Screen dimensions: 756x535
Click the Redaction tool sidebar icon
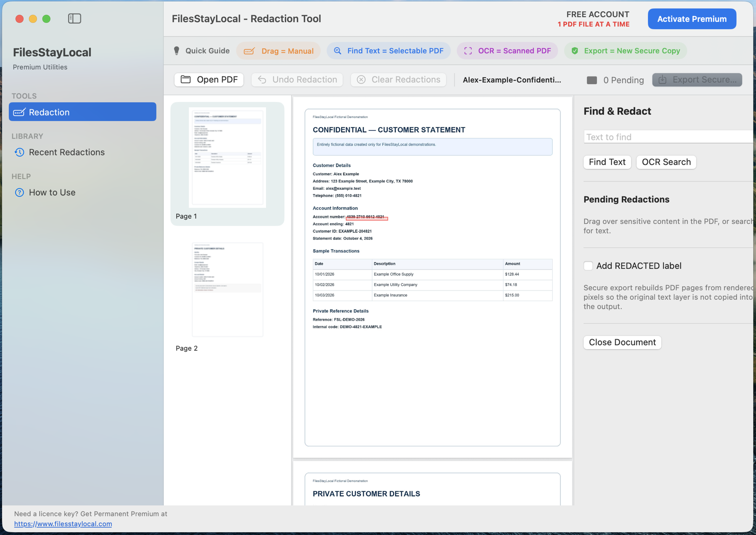[x=19, y=112]
